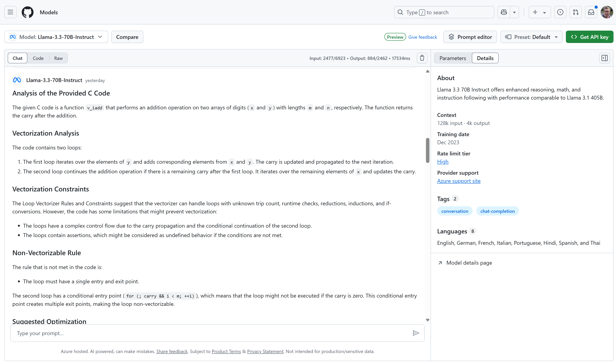Open the notifications inbox icon

tap(591, 12)
